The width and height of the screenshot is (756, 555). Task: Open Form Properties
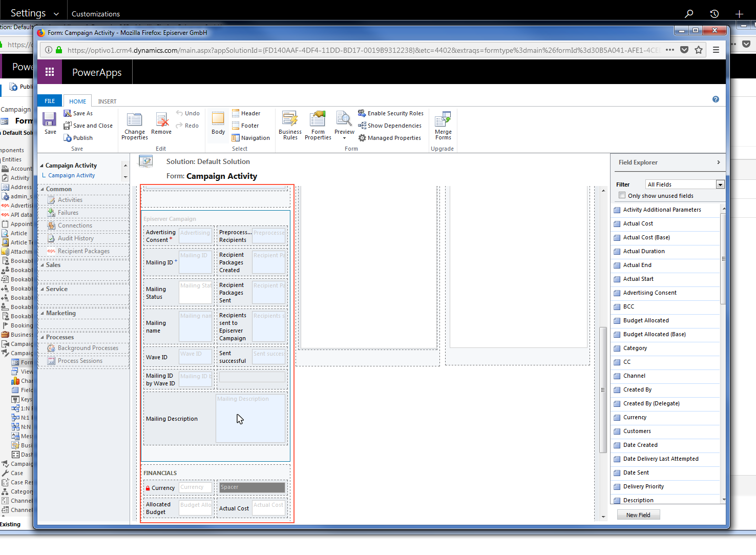318,126
